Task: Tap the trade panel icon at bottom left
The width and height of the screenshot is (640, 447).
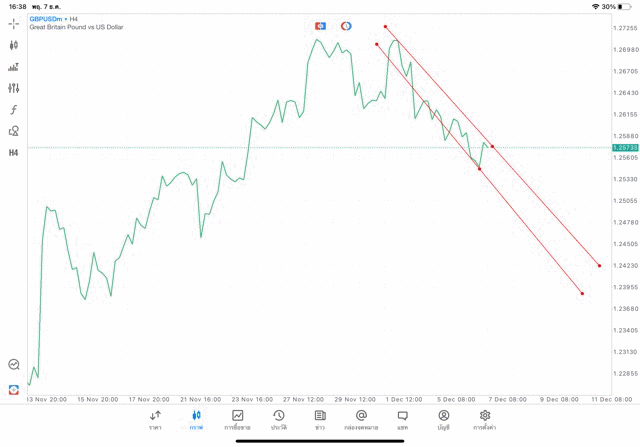Action: click(14, 389)
